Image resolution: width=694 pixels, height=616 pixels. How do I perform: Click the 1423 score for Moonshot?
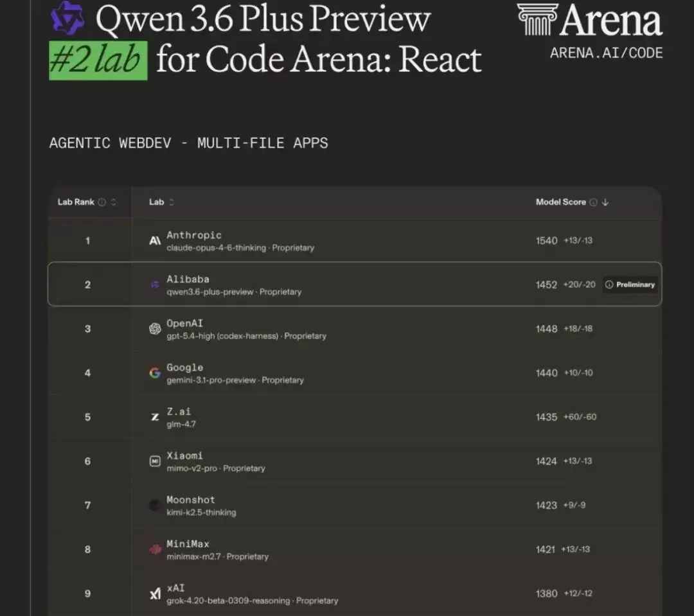click(x=546, y=505)
